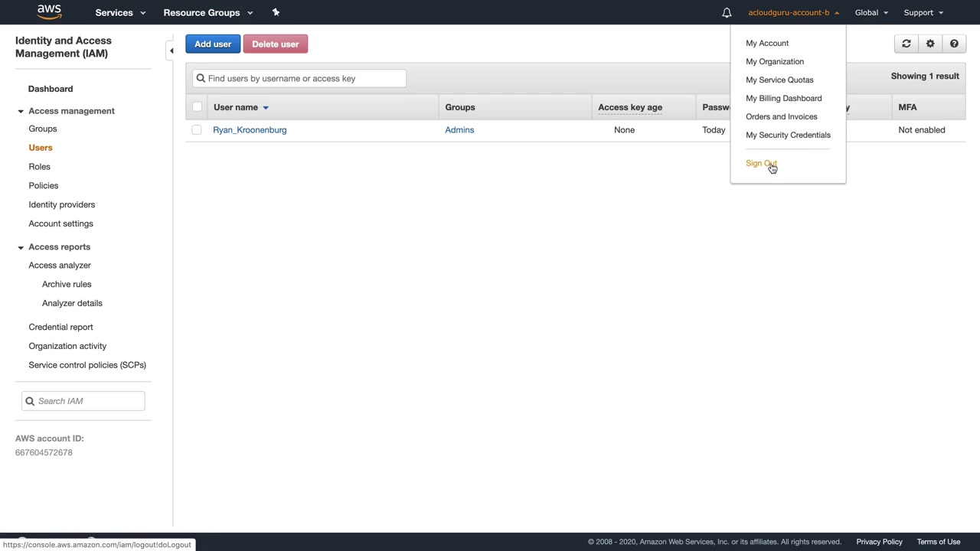The image size is (980, 551).
Task: Click the magnifier icon in Search IAM
Action: 30,401
